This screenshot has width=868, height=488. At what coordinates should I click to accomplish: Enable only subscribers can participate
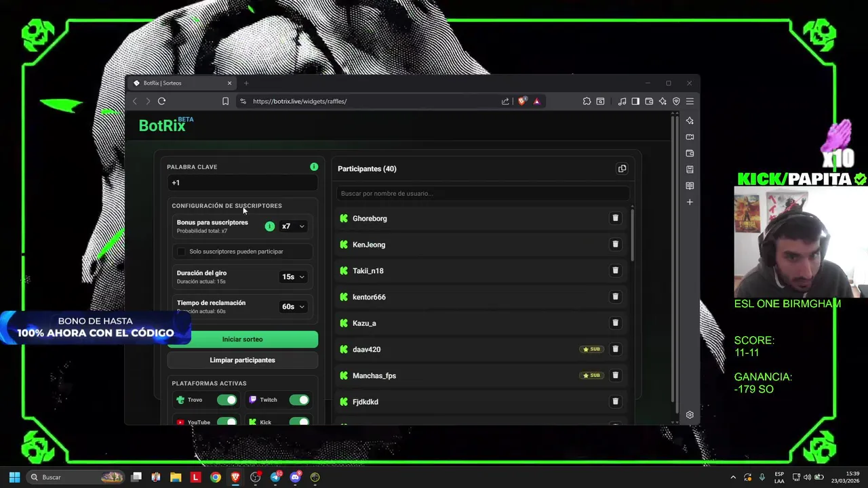click(x=181, y=251)
